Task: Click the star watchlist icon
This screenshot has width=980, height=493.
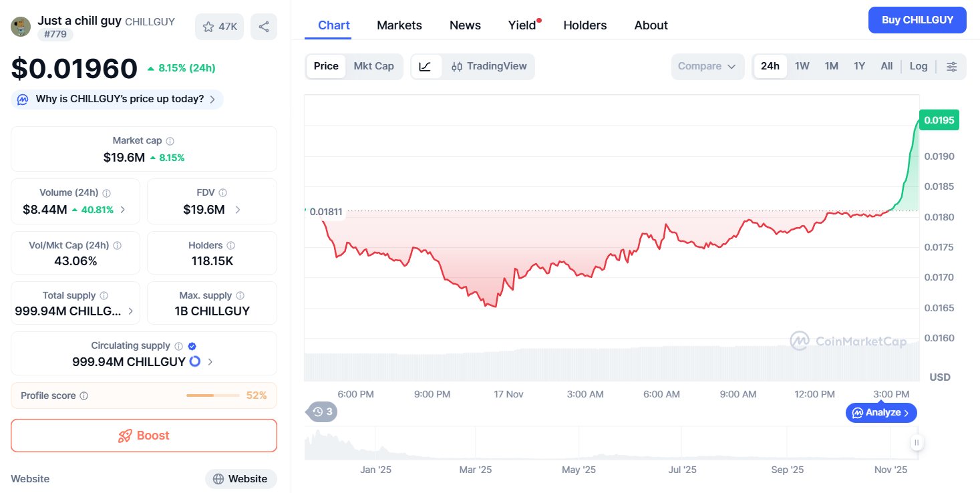Action: point(208,27)
